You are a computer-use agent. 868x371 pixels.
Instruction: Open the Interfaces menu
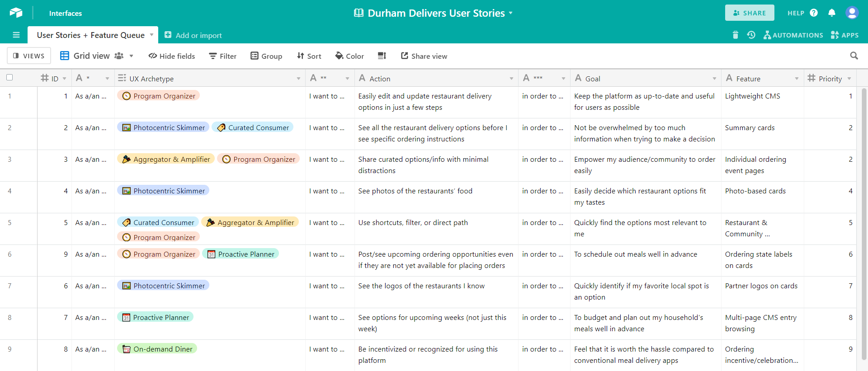coord(66,13)
